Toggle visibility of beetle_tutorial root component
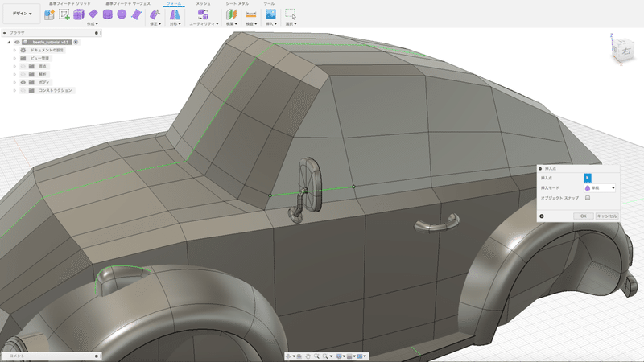Screen dimensions: 644x362 click(17, 42)
